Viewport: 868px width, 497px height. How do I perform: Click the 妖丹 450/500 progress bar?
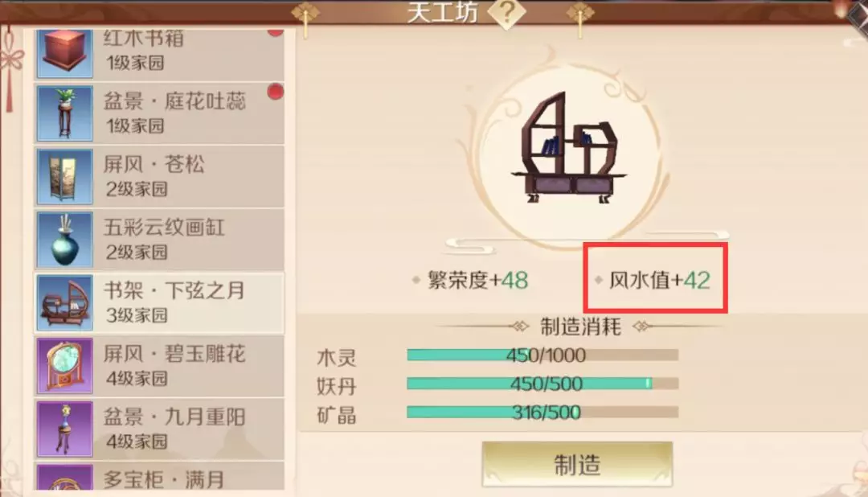click(x=542, y=384)
